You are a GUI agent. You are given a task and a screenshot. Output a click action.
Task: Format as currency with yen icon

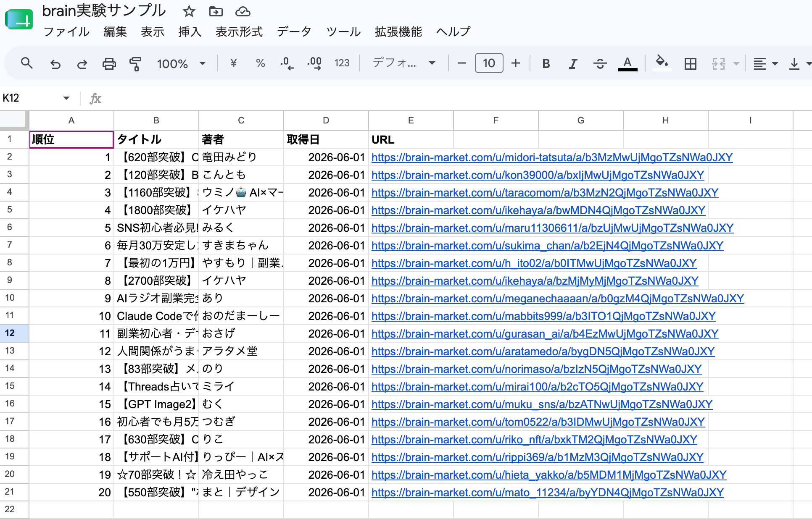point(234,63)
